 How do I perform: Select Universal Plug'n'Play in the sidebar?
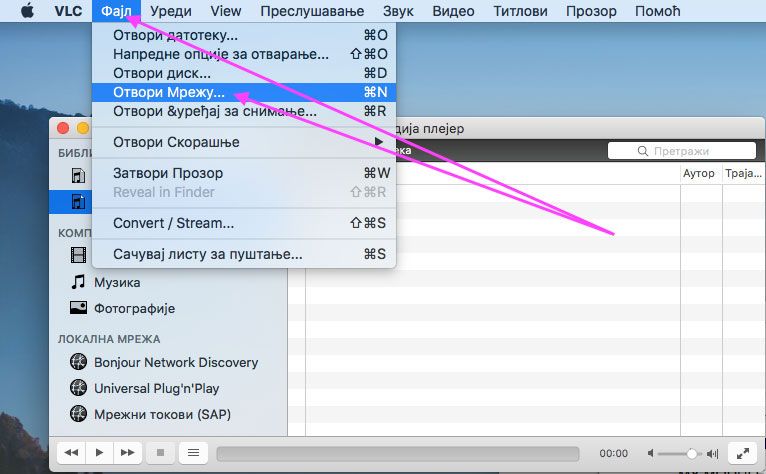tap(156, 388)
